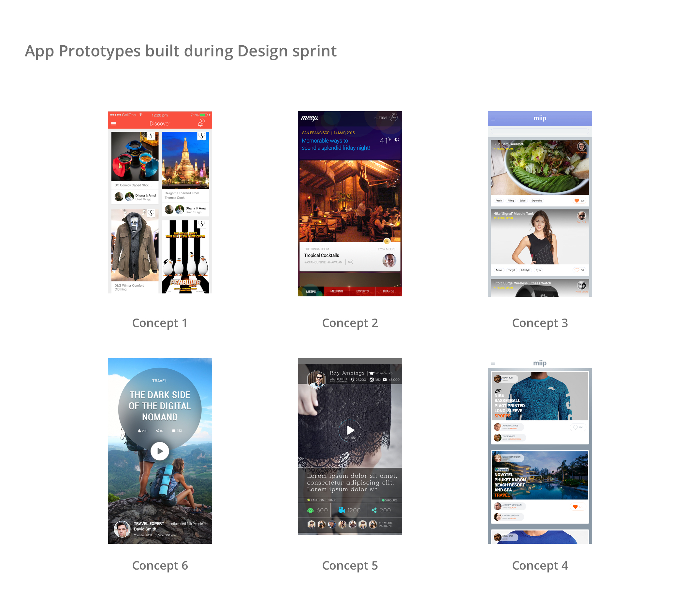Toggle the heart on Novotel Phuket card
The height and width of the screenshot is (611, 700).
[575, 507]
